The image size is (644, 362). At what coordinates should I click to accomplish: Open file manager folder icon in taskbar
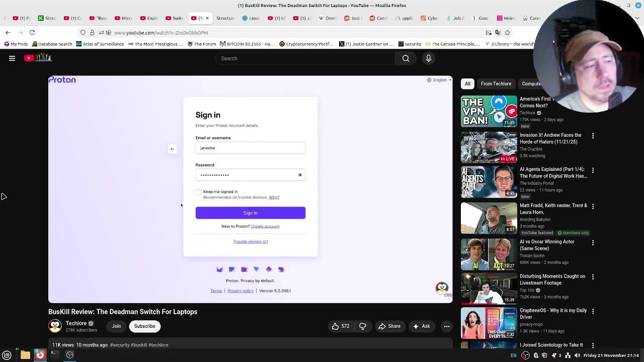click(x=25, y=355)
